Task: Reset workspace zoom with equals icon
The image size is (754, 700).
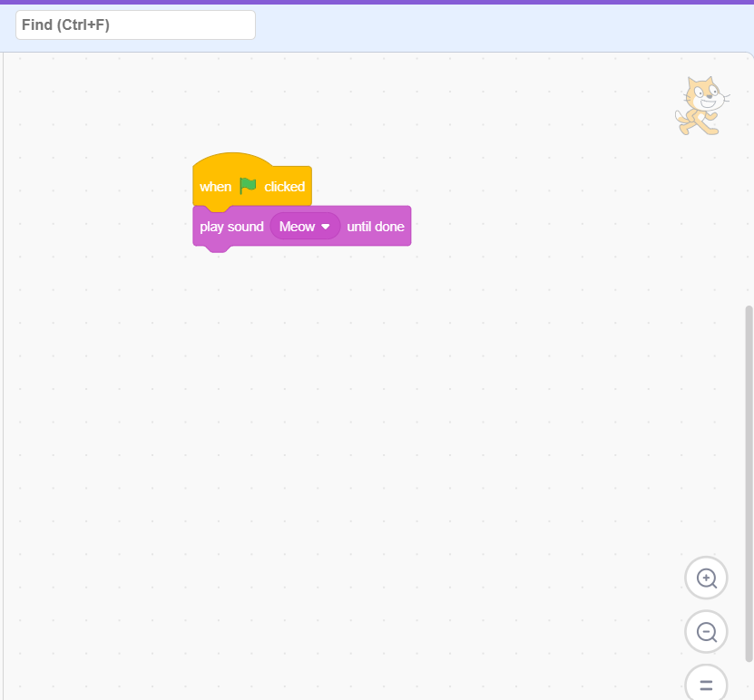Action: click(706, 683)
